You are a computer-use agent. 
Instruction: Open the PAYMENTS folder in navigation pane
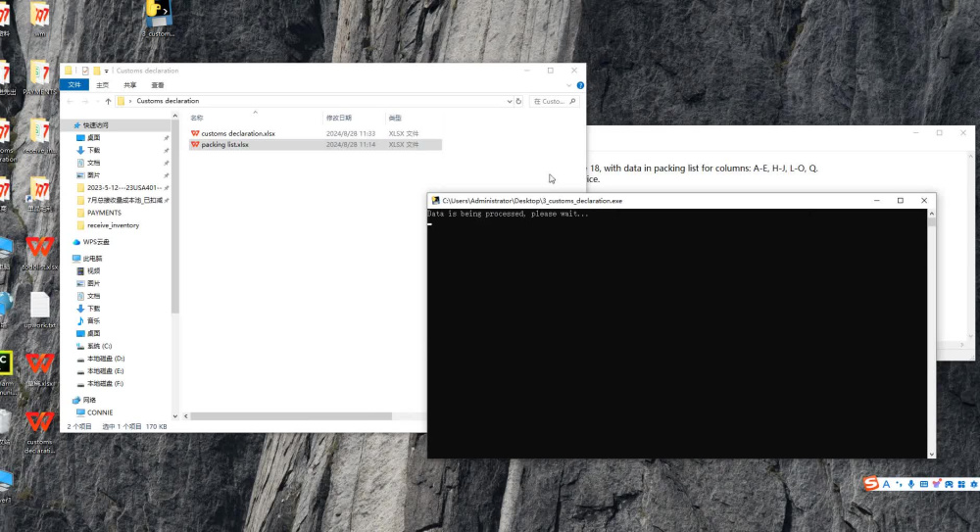[104, 213]
